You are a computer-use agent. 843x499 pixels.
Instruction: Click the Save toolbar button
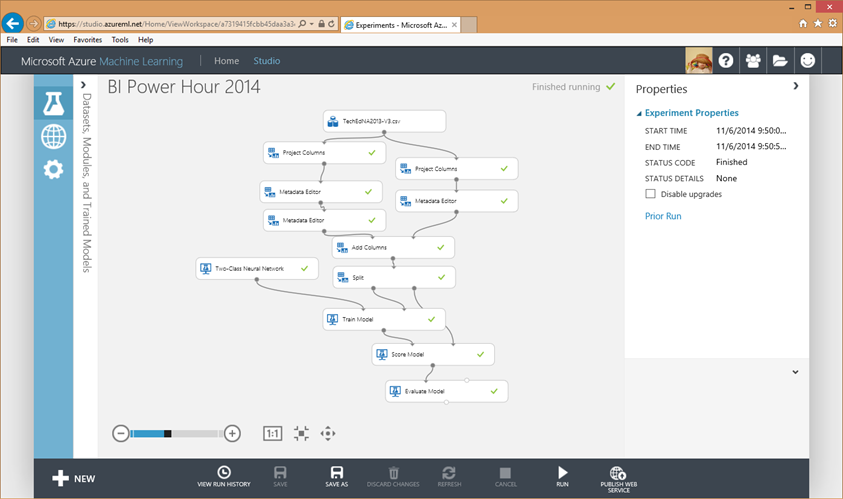(x=280, y=476)
